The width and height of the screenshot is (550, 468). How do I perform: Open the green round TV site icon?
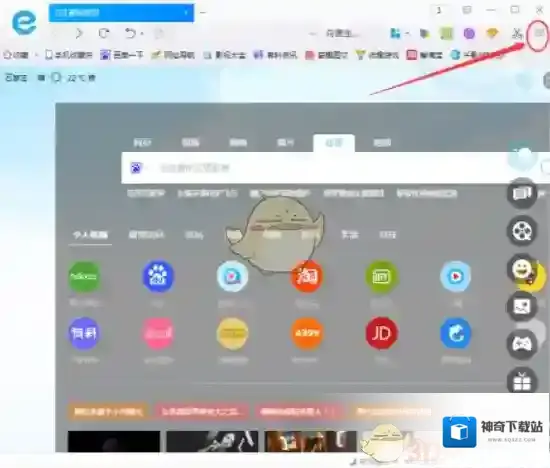tap(381, 276)
